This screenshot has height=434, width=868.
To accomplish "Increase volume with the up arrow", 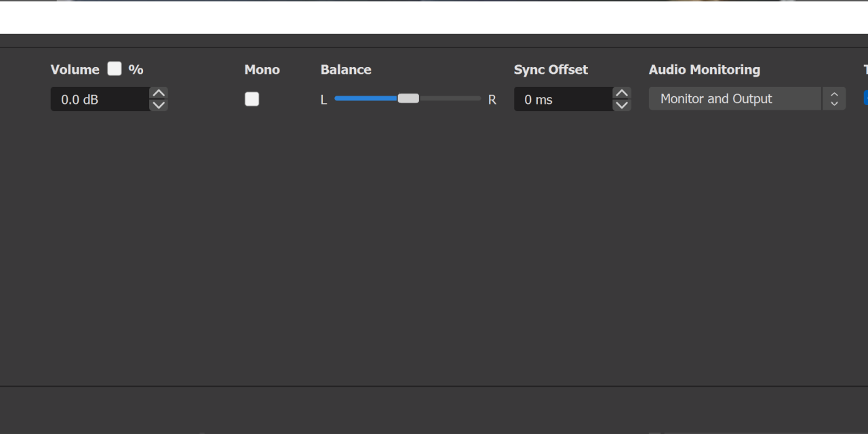I will (x=159, y=94).
